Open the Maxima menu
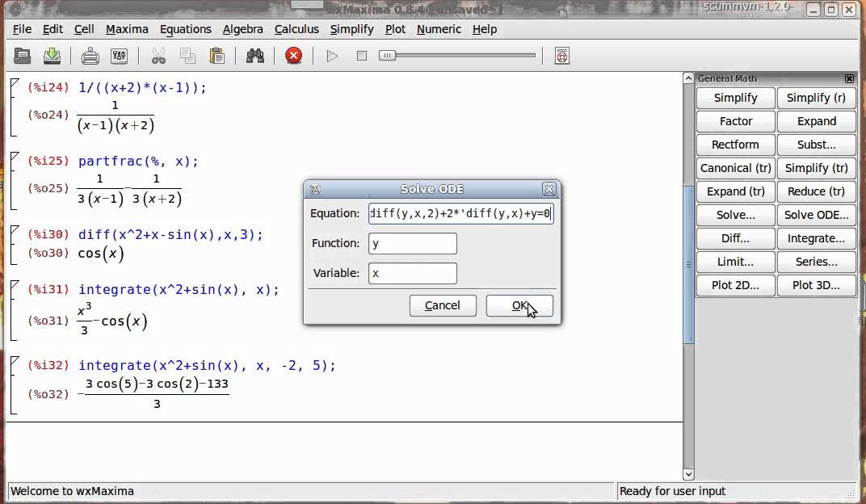This screenshot has width=866, height=504. click(127, 29)
